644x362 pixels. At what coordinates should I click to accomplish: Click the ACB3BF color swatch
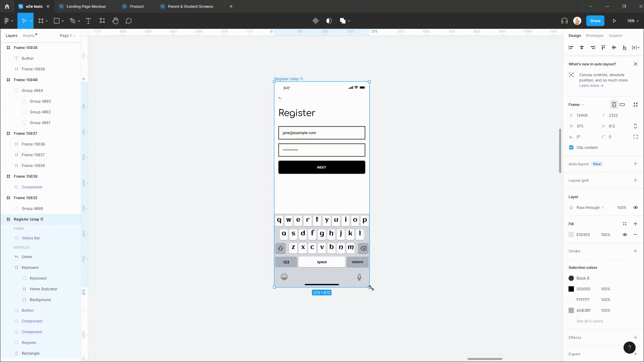click(571, 310)
